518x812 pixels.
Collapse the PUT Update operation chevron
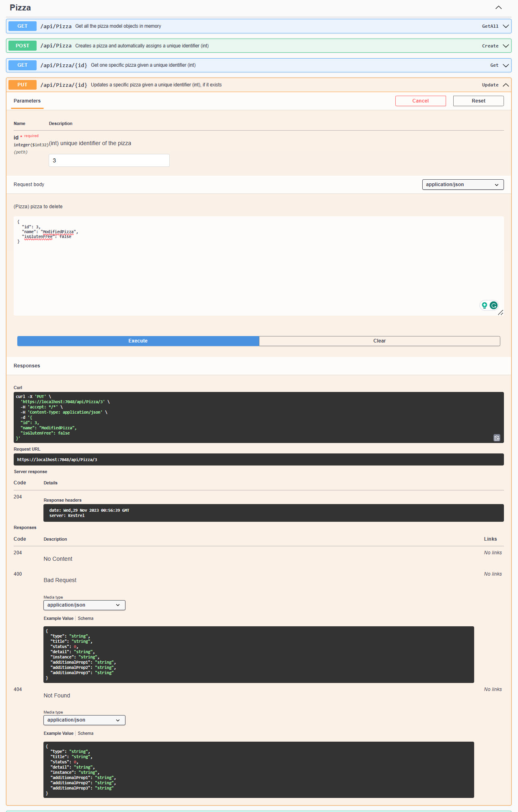click(x=506, y=85)
